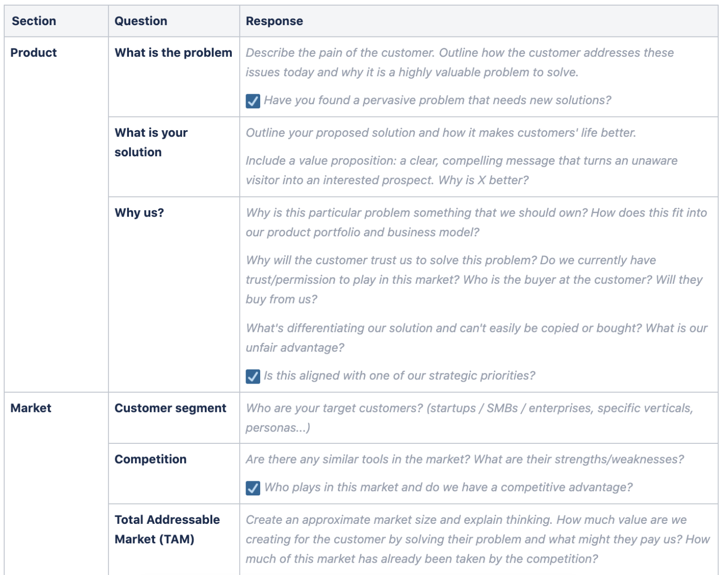Select the Market section cell
Viewport: 728px width, 575px height.
[31, 408]
